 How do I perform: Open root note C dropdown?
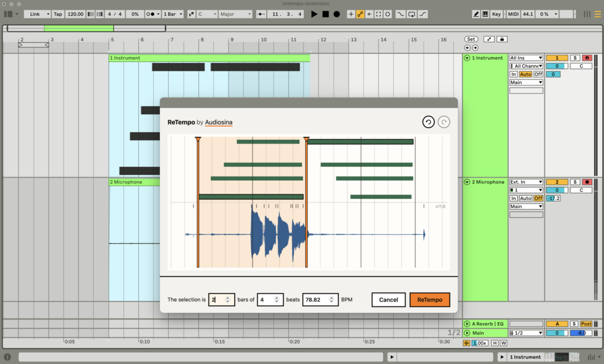click(x=207, y=14)
